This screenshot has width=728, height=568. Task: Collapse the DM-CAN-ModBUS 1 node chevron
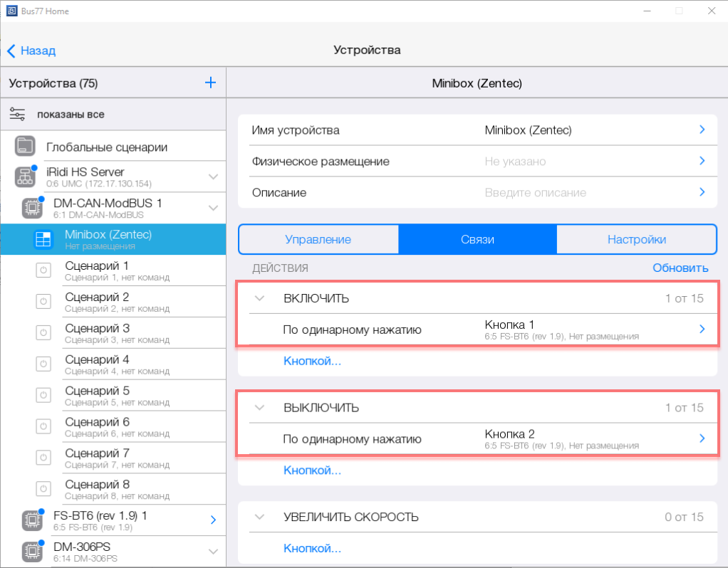(x=213, y=208)
